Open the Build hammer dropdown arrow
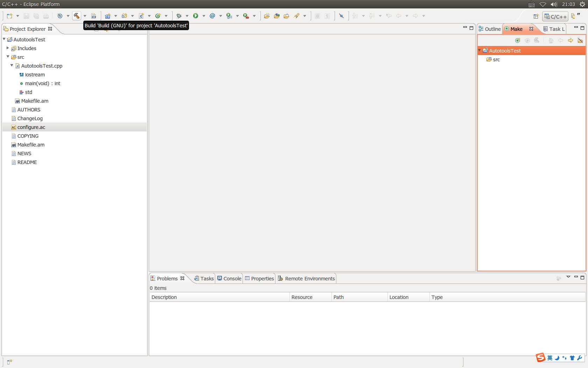The height and width of the screenshot is (368, 588). pos(85,16)
